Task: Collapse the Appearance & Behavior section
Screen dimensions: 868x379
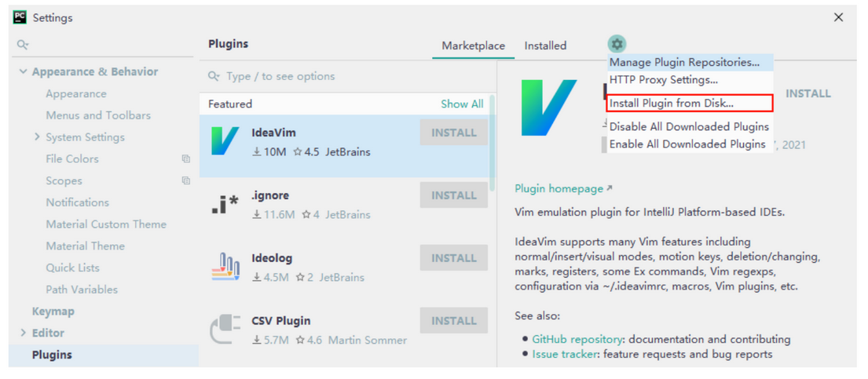Action: point(23,72)
